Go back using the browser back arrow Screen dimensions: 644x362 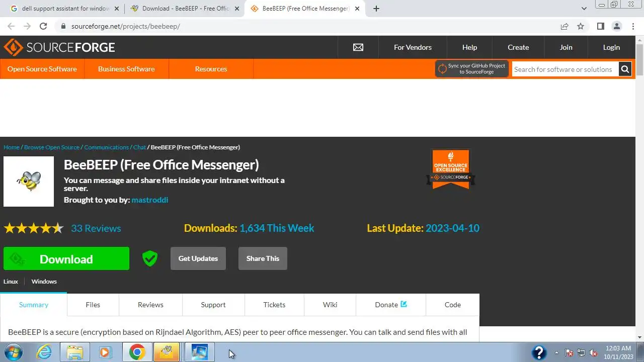[x=11, y=26]
